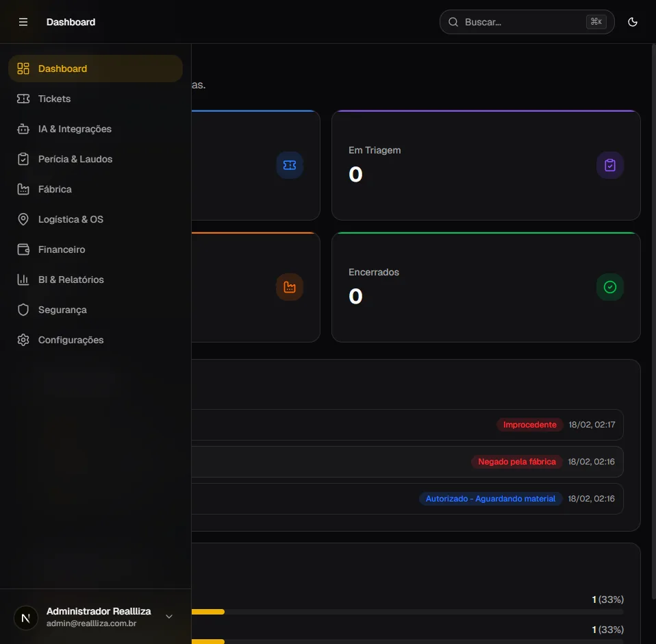656x644 pixels.
Task: Click the Encerrados count value 0
Action: [355, 296]
